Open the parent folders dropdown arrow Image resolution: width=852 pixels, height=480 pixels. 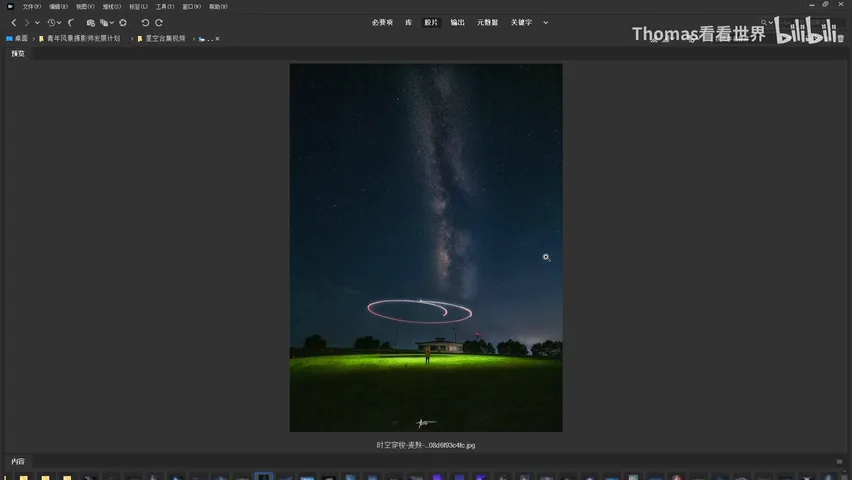(x=37, y=23)
